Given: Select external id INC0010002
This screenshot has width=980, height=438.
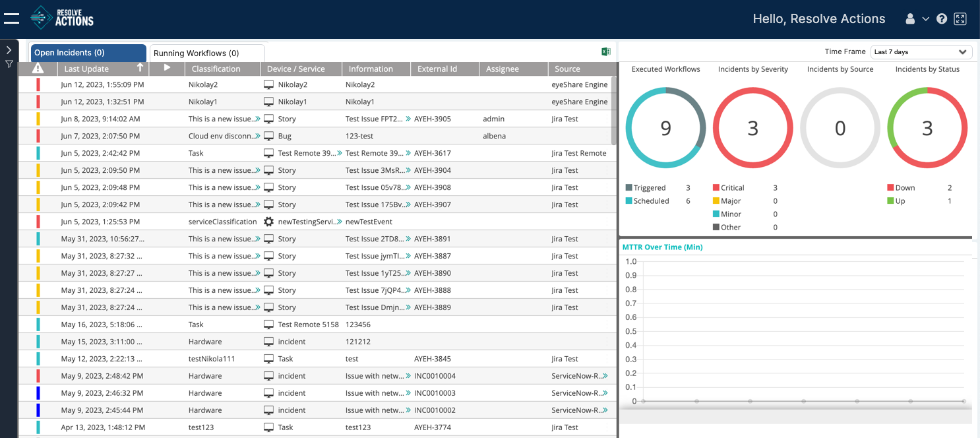Looking at the screenshot, I should [x=435, y=410].
